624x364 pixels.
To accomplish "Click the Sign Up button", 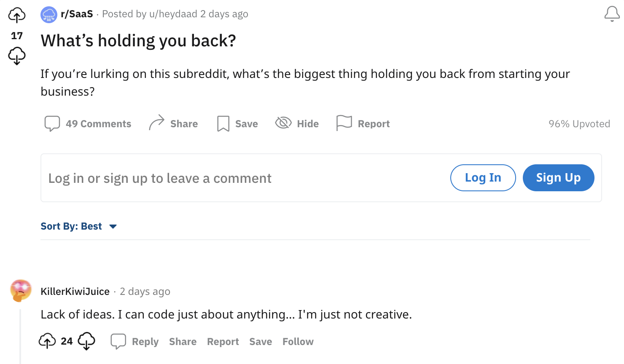I will tap(559, 178).
